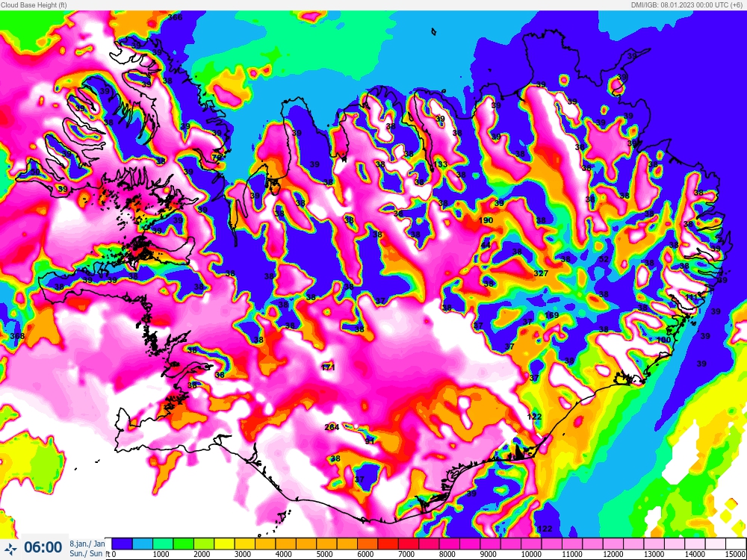
Task: Click the 14000 legend value
Action: 695,554
